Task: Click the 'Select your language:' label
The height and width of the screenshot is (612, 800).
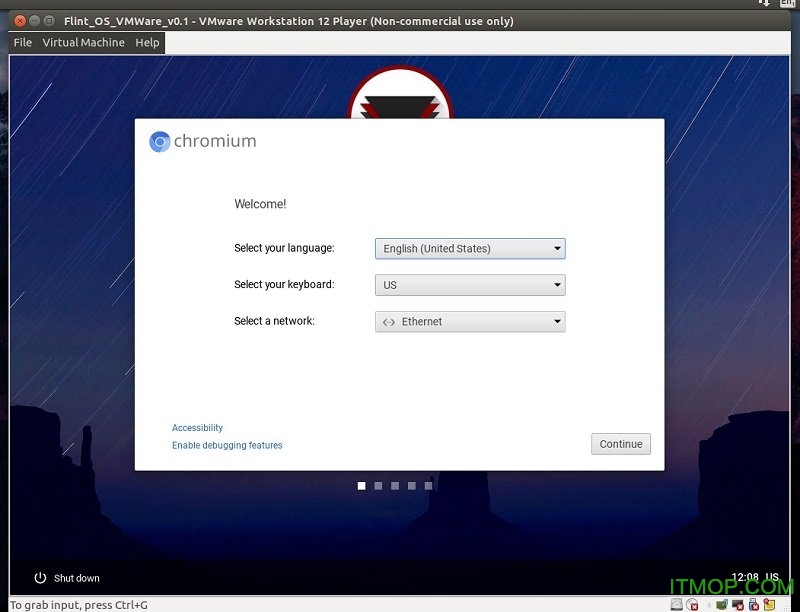Action: tap(284, 248)
